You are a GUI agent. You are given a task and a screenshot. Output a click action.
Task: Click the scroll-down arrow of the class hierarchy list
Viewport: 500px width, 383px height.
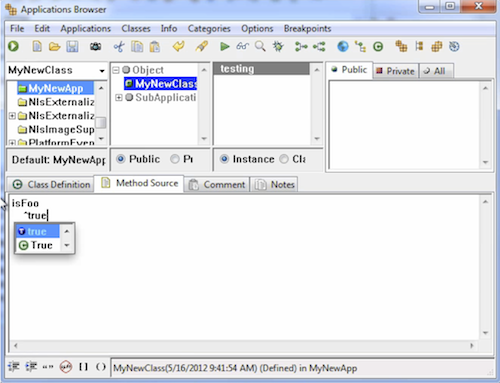pyautogui.click(x=204, y=138)
